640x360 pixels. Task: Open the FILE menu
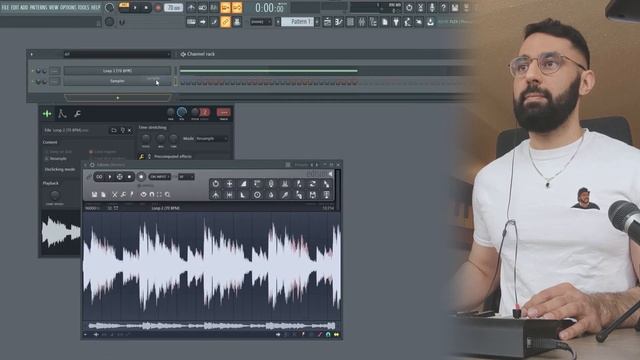tap(5, 7)
